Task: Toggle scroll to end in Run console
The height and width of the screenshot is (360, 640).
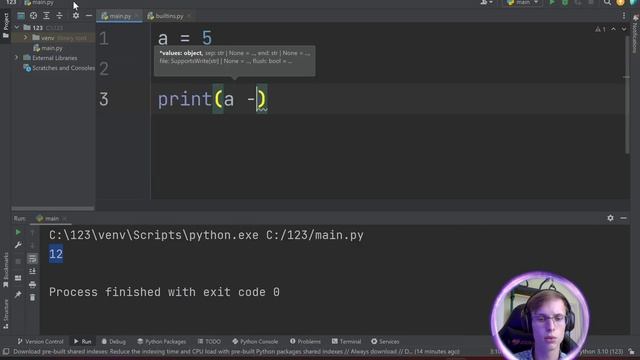Action: click(32, 271)
